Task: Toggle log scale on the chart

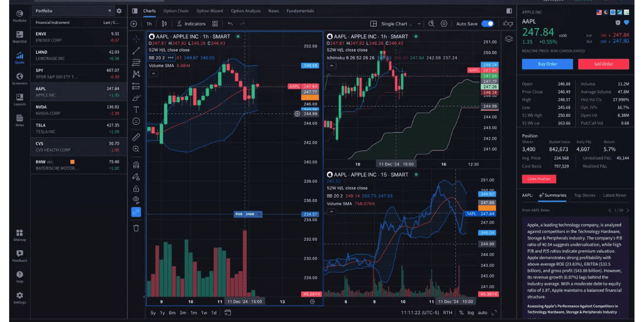Action: pos(471,312)
